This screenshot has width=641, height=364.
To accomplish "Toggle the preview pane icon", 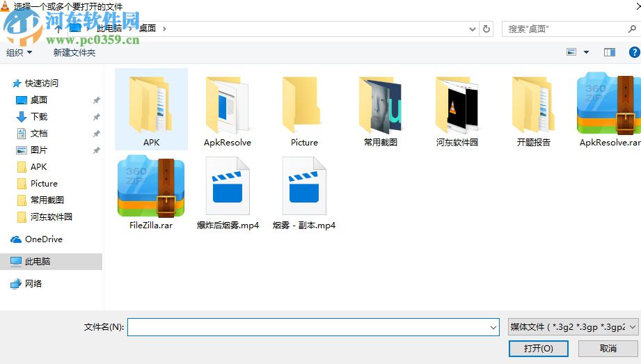I will click(610, 52).
